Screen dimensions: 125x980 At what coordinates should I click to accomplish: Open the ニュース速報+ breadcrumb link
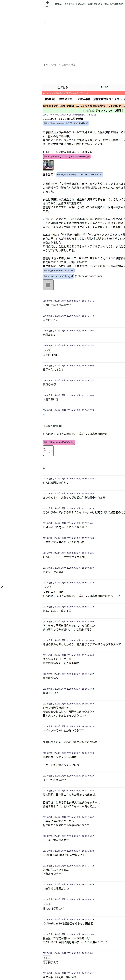[69, 65]
